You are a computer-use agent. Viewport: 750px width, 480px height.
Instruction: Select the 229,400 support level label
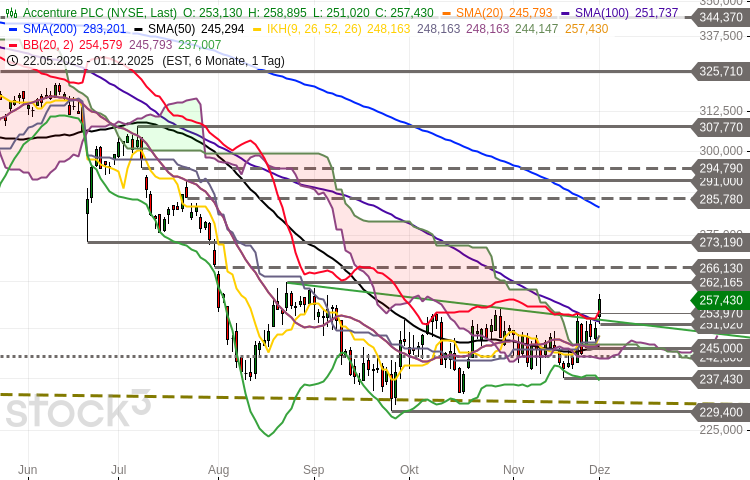point(718,412)
